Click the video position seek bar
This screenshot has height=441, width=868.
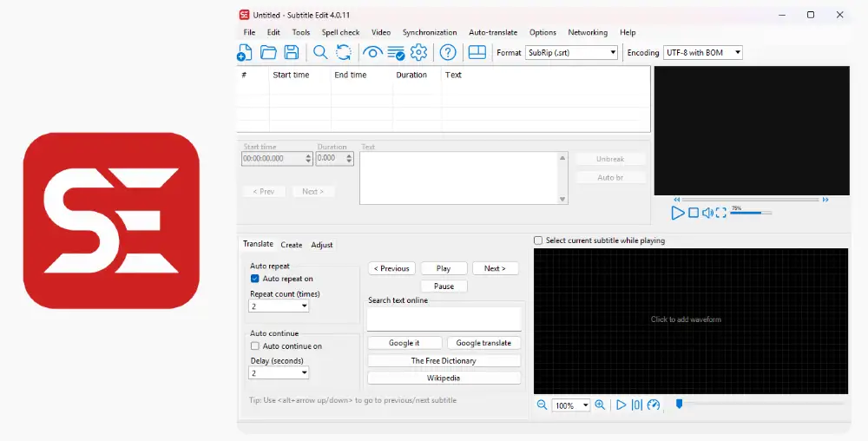pyautogui.click(x=750, y=200)
